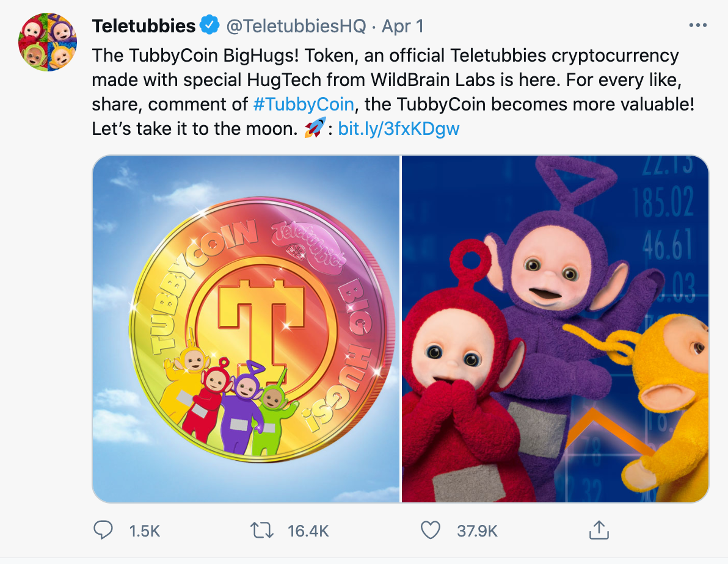
Task: Open the Teletubbies profile avatar
Action: (48, 42)
